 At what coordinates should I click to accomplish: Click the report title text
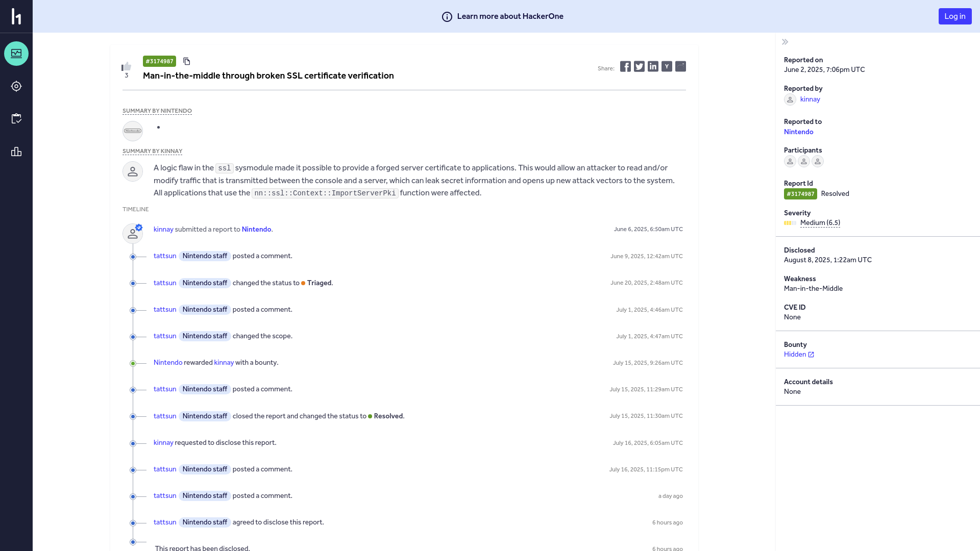click(268, 76)
